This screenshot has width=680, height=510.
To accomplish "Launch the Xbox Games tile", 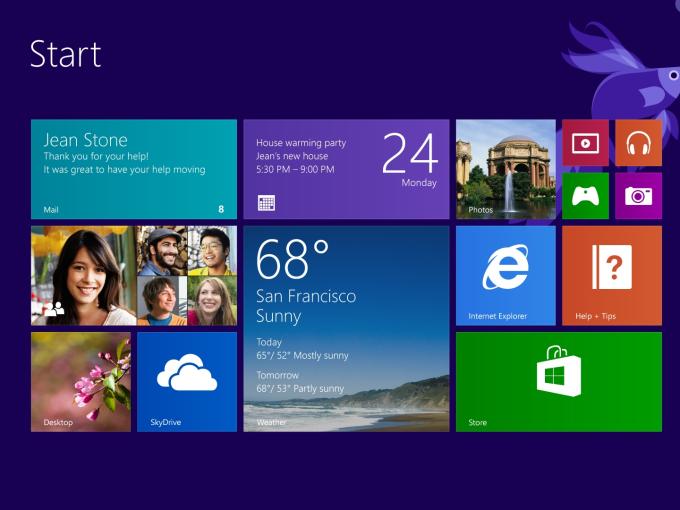I will [585, 196].
